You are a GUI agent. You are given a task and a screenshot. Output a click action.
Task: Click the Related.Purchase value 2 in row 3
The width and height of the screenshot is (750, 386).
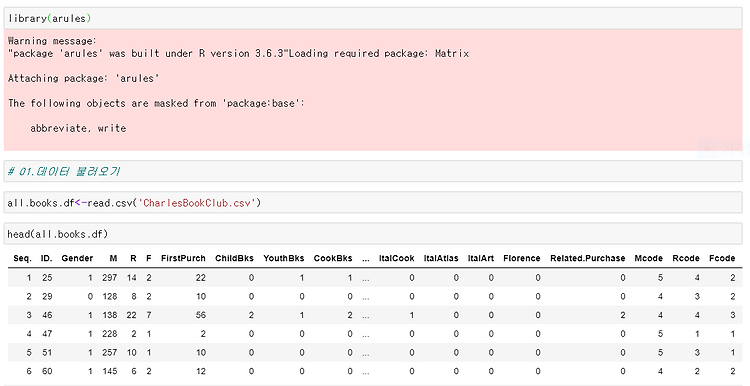622,315
